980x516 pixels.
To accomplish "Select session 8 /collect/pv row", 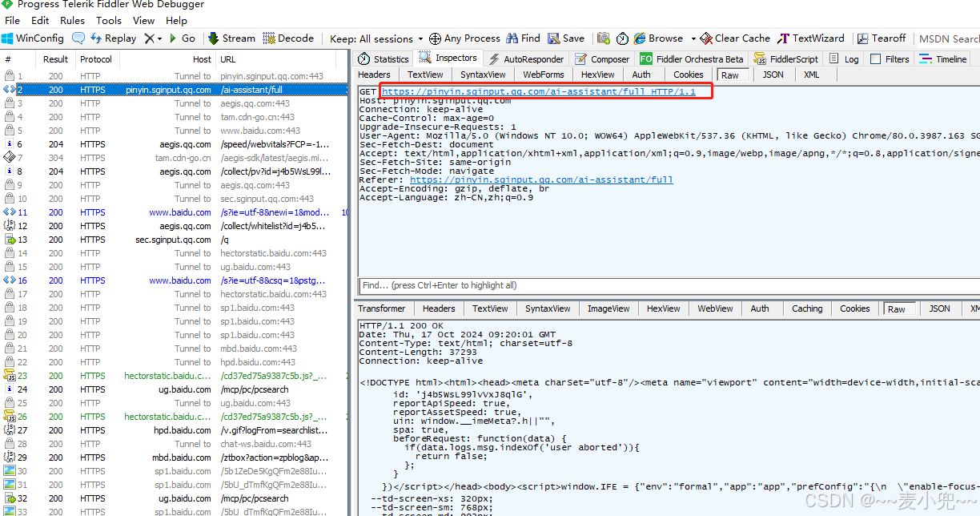I will [174, 171].
